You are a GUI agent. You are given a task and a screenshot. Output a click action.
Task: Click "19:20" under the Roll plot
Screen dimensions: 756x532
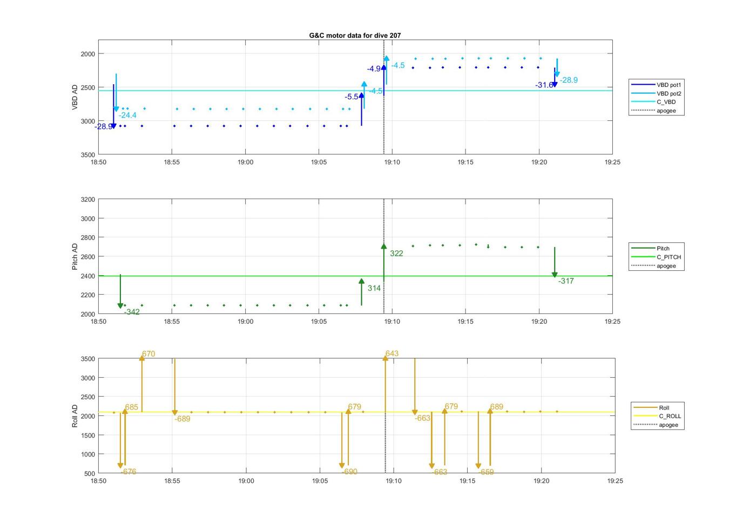click(x=541, y=481)
